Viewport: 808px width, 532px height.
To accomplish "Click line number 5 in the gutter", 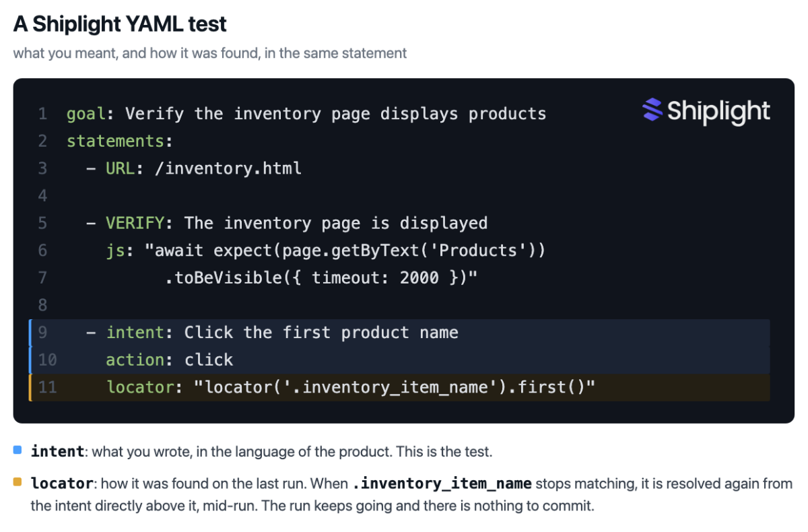I will coord(42,223).
